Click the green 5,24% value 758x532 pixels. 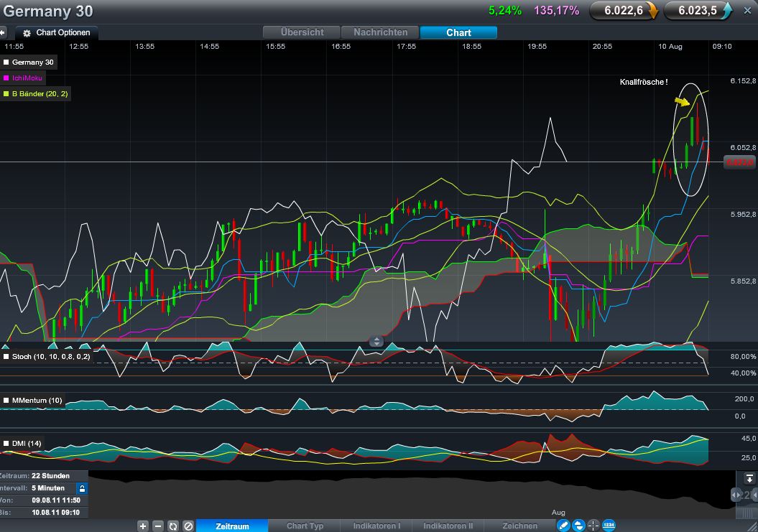(x=504, y=11)
